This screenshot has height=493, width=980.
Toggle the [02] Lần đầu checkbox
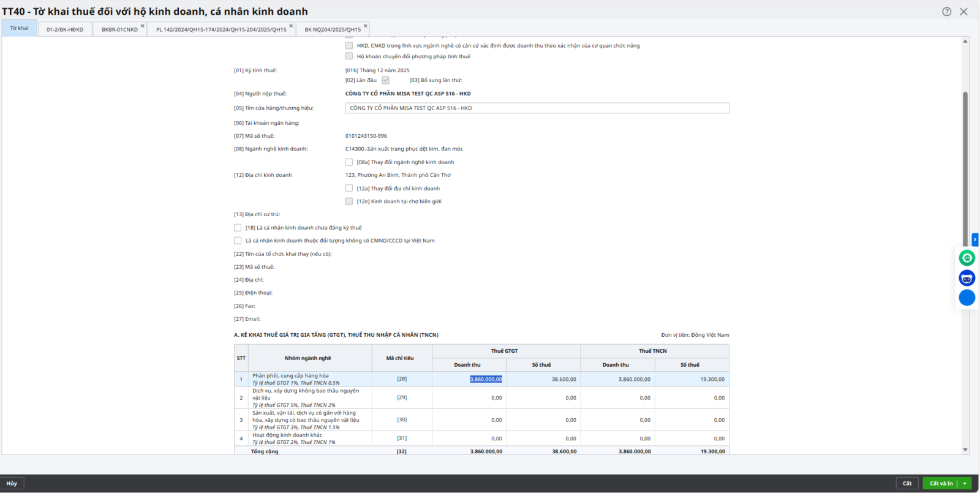pos(385,80)
